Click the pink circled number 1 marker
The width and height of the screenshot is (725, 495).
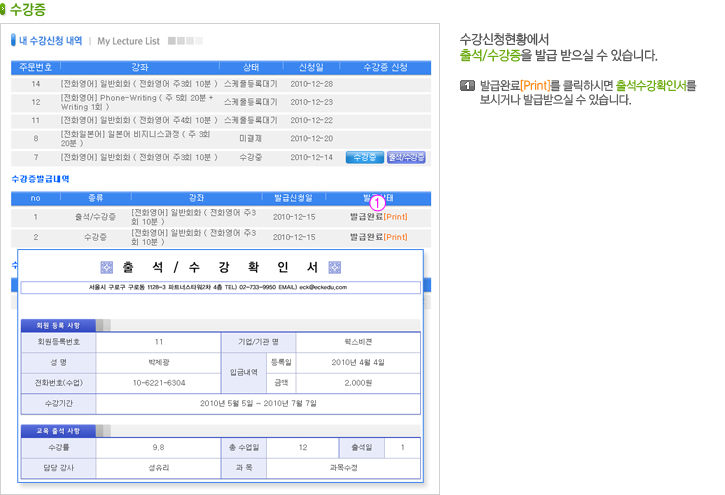pyautogui.click(x=377, y=202)
